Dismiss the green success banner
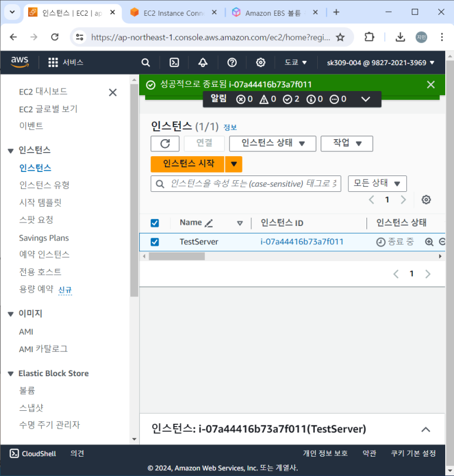Image resolution: width=454 pixels, height=476 pixels. 431,85
